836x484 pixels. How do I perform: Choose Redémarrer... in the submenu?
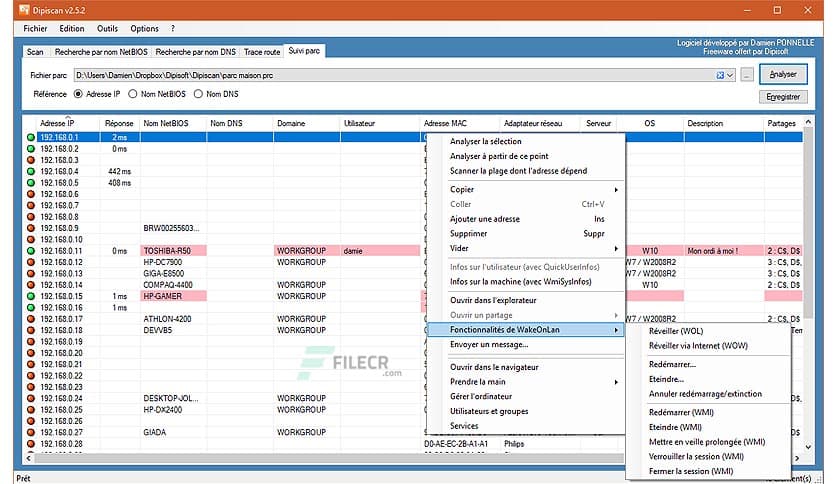click(672, 365)
